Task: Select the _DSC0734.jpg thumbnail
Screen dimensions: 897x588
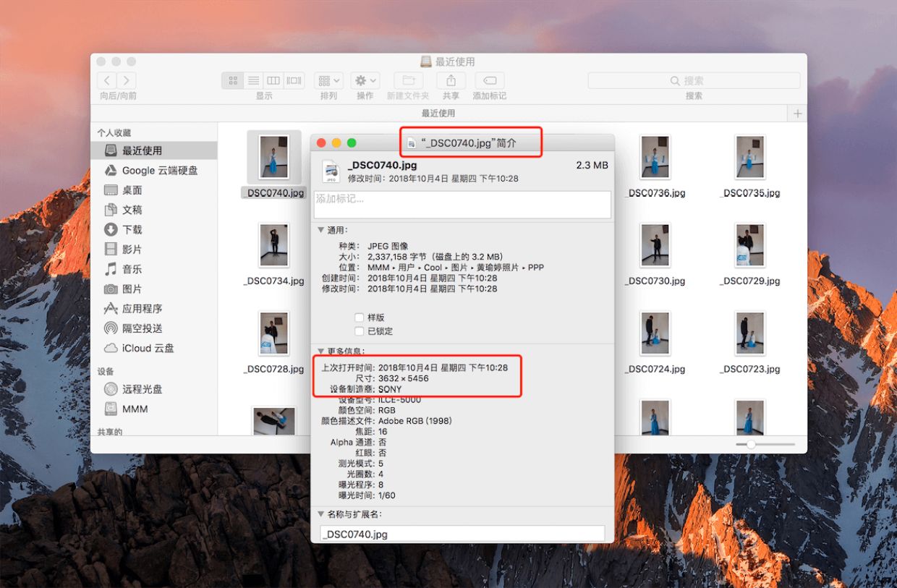Action: 274,245
